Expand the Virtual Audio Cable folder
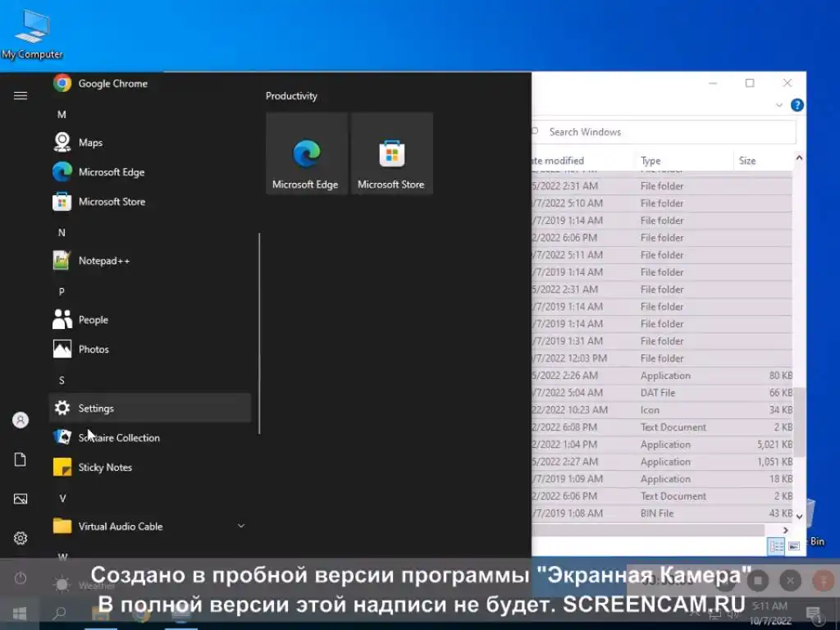840x630 pixels. (149, 526)
